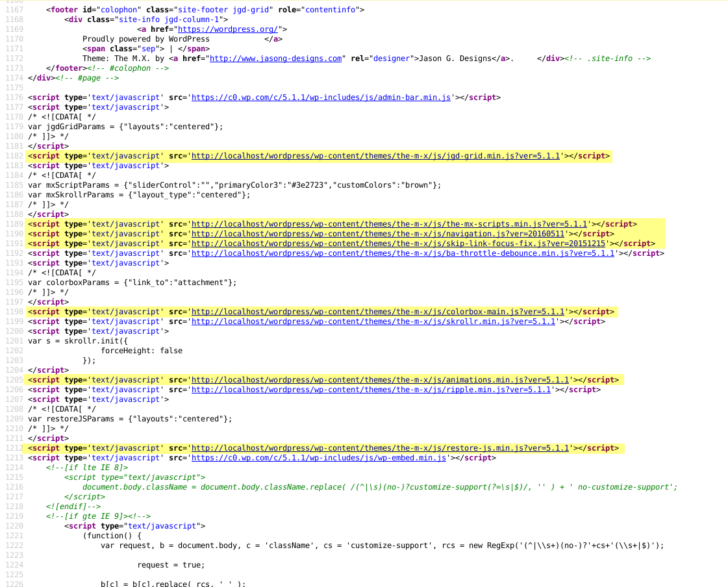
Task: Click the "var mxScriptParams" line
Action: tap(234, 185)
